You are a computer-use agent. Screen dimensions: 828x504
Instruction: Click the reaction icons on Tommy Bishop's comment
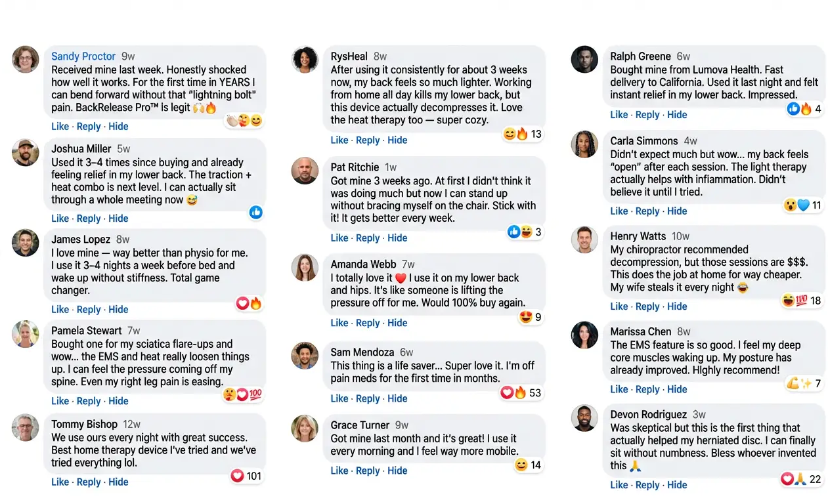click(x=246, y=476)
